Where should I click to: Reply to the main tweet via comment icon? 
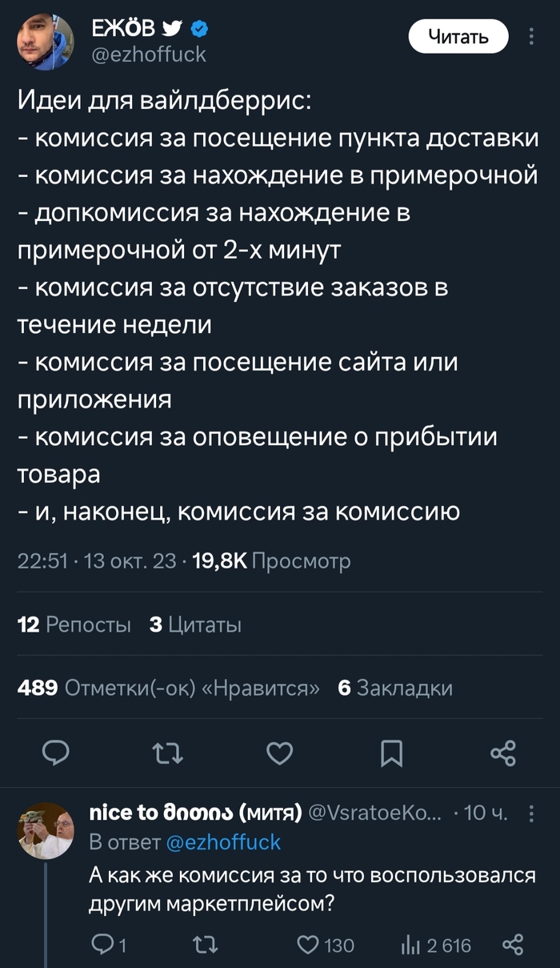[x=55, y=753]
